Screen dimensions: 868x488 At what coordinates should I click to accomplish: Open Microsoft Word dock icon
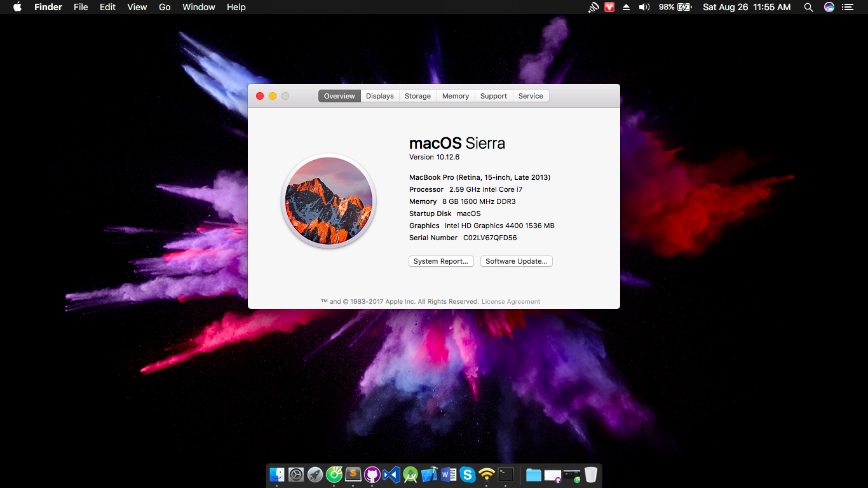(x=449, y=475)
